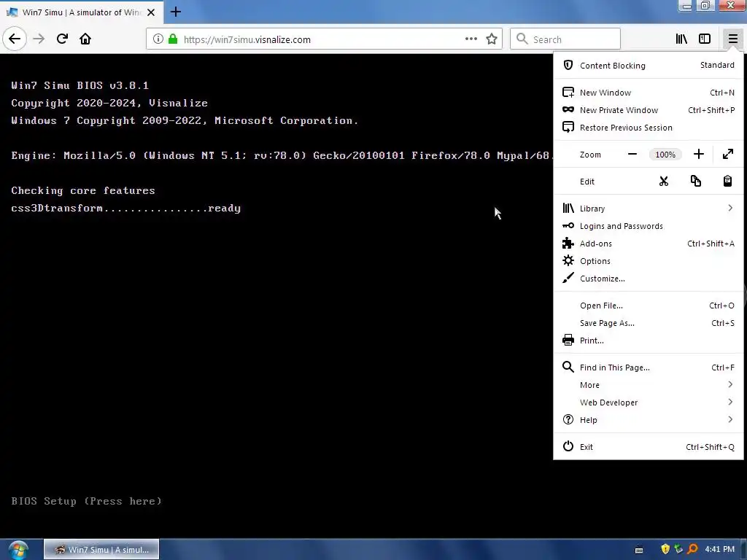Open the on-screen keyboard tray icon
The width and height of the screenshot is (747, 560).
point(639,550)
